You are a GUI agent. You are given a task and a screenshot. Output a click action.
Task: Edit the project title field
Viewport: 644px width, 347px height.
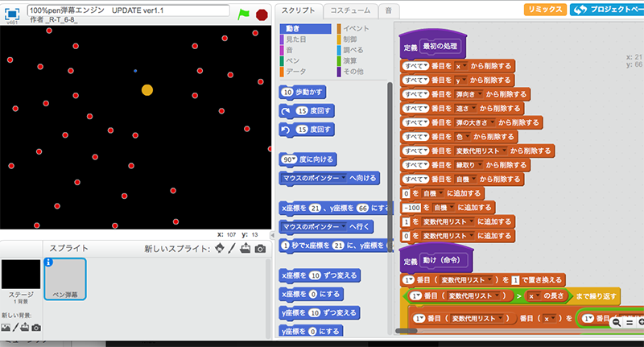(x=129, y=10)
